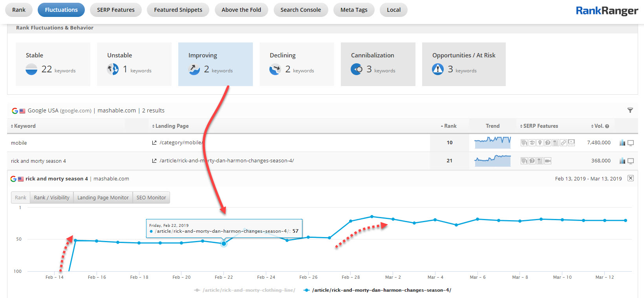Click the filter funnel icon
Screen dimensions: 644x298
click(630, 110)
